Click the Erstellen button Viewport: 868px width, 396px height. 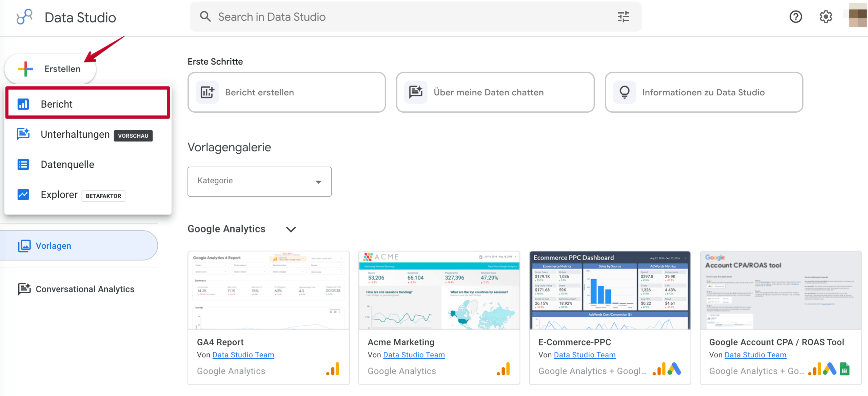tap(50, 69)
